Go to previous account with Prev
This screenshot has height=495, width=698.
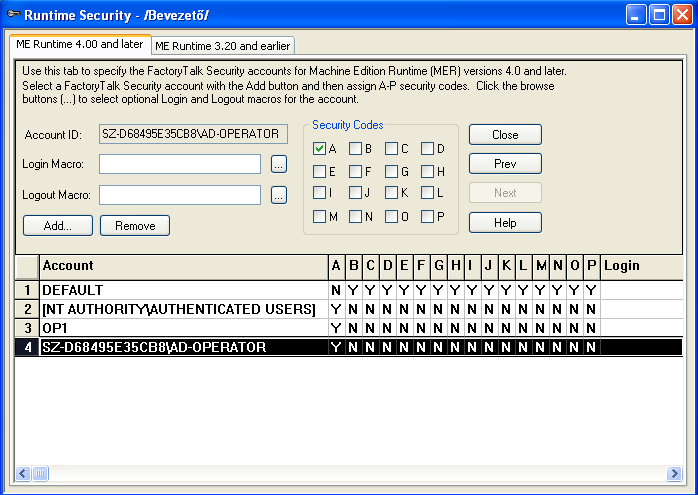point(505,164)
